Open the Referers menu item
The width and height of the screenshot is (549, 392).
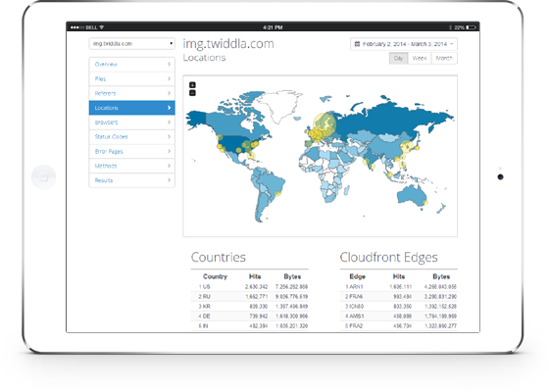point(131,93)
